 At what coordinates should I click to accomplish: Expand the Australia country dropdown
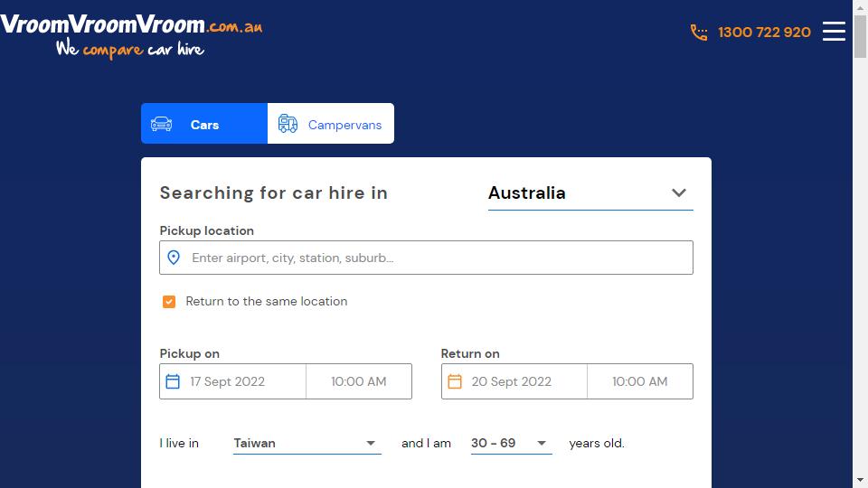pos(590,193)
